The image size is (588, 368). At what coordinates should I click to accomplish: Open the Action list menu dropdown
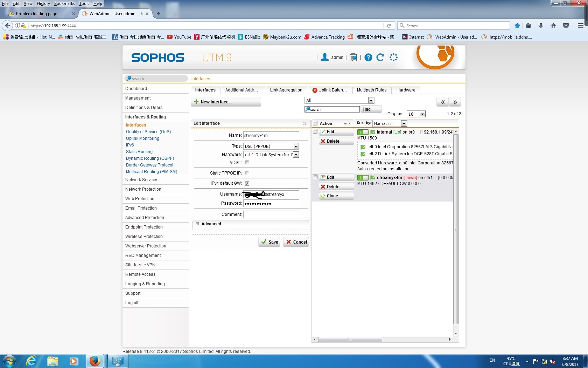[347, 123]
